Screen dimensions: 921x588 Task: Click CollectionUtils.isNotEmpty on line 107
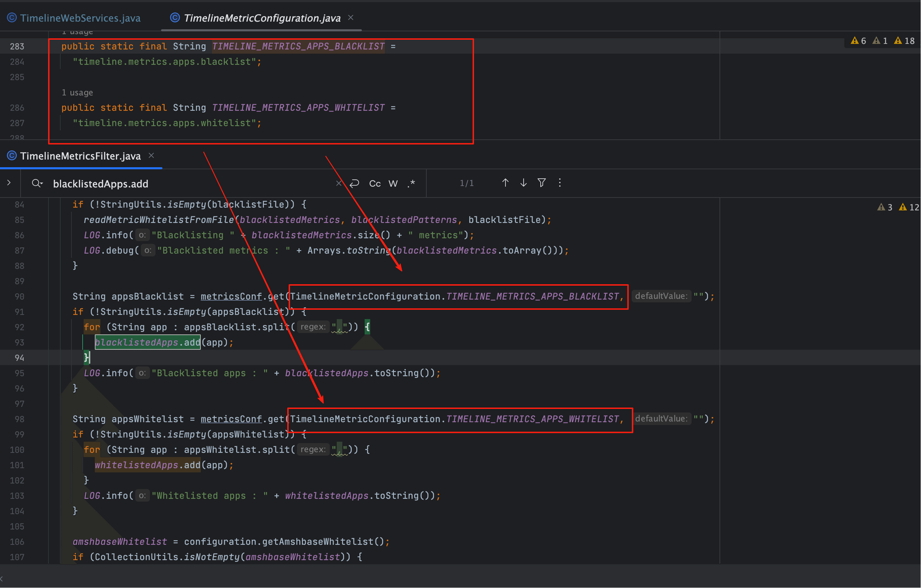(167, 557)
